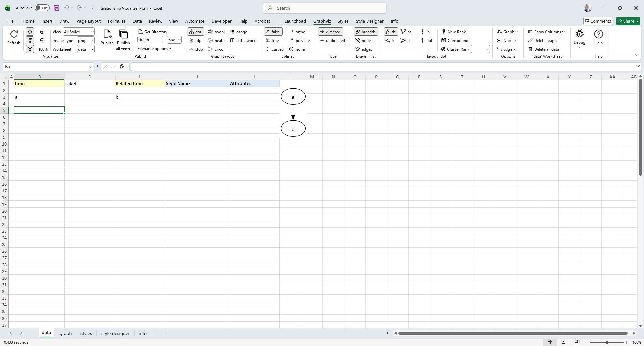
Task: Open the styles worksheet tab
Action: pos(86,333)
